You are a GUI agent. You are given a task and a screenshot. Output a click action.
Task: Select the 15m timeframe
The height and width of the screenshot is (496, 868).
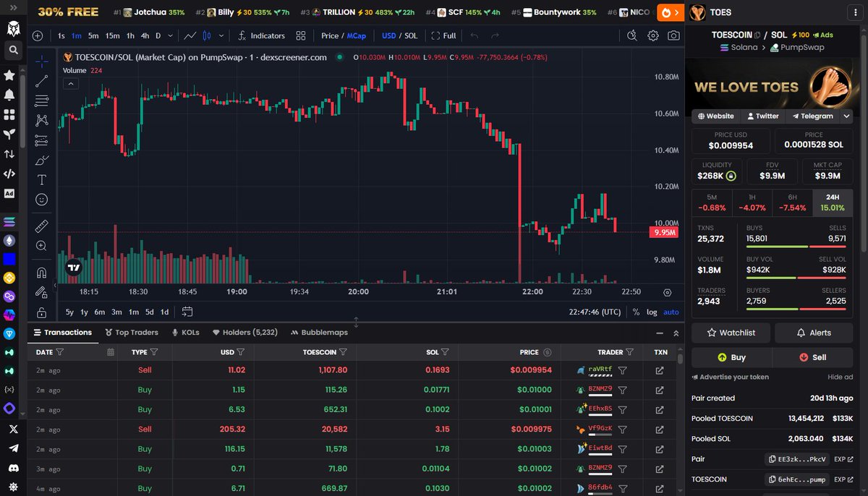coord(112,35)
